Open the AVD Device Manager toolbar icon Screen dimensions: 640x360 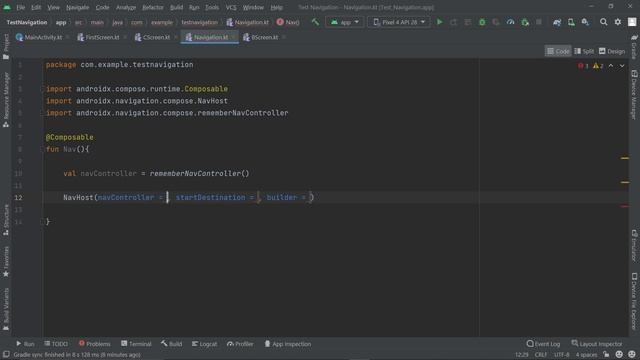[571, 22]
